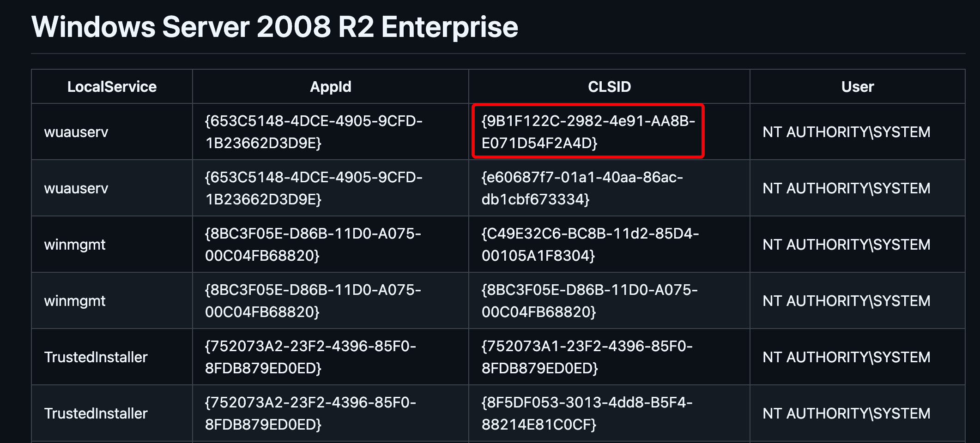Image resolution: width=980 pixels, height=443 pixels.
Task: Click the User column header
Action: click(x=857, y=87)
